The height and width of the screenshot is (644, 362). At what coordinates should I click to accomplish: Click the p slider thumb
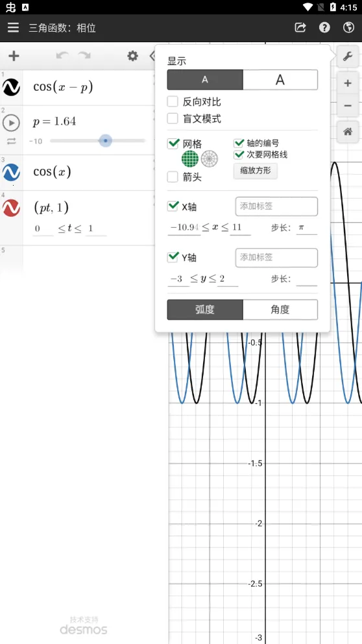tap(106, 140)
